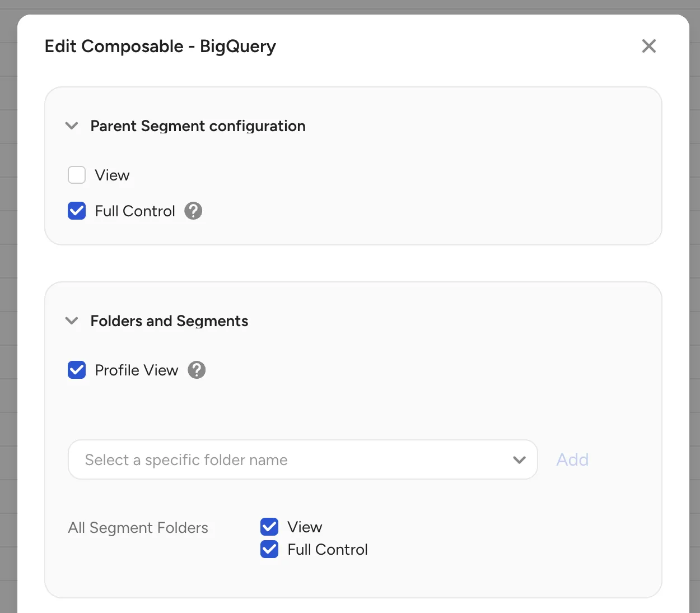Click the All Segment Folders label
The height and width of the screenshot is (613, 700).
coord(138,528)
